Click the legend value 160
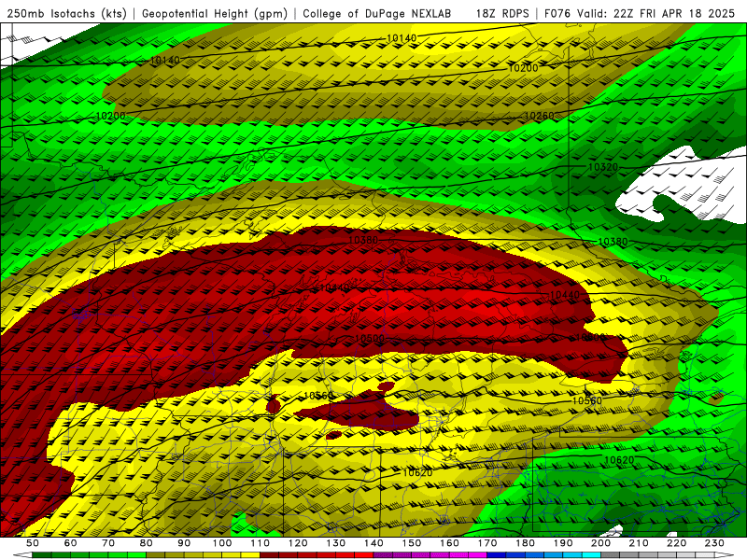This screenshot has height=560, width=747. (450, 543)
